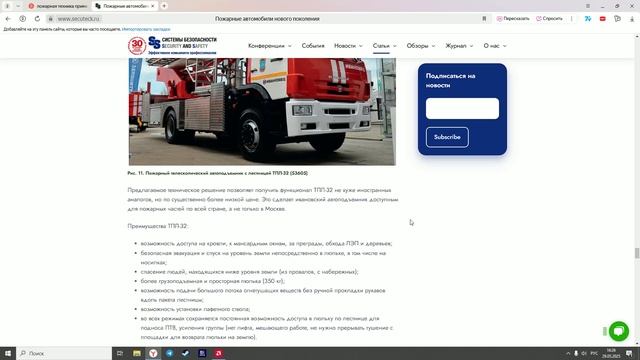
Task: Open Yandex Browser taskbar icon
Action: click(x=153, y=353)
